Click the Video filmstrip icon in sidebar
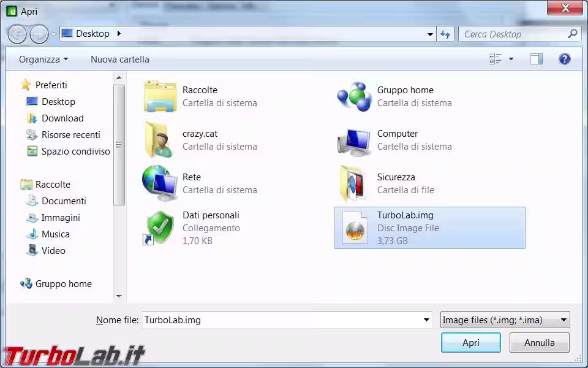The image size is (588, 368). click(32, 250)
